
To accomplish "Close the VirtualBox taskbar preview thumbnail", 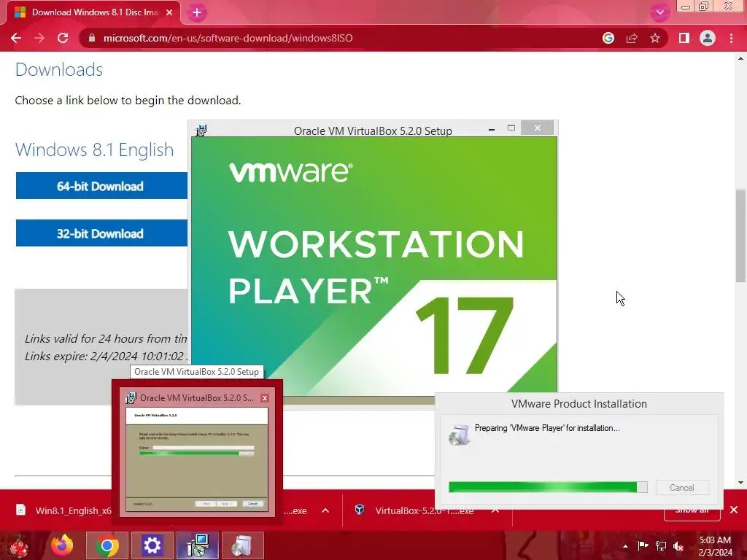I will pos(265,398).
